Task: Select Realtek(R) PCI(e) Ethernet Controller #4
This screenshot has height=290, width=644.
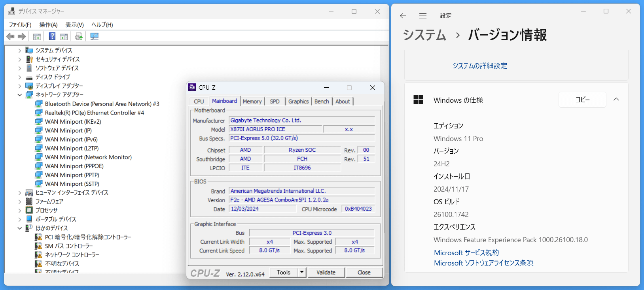Action: coord(94,113)
